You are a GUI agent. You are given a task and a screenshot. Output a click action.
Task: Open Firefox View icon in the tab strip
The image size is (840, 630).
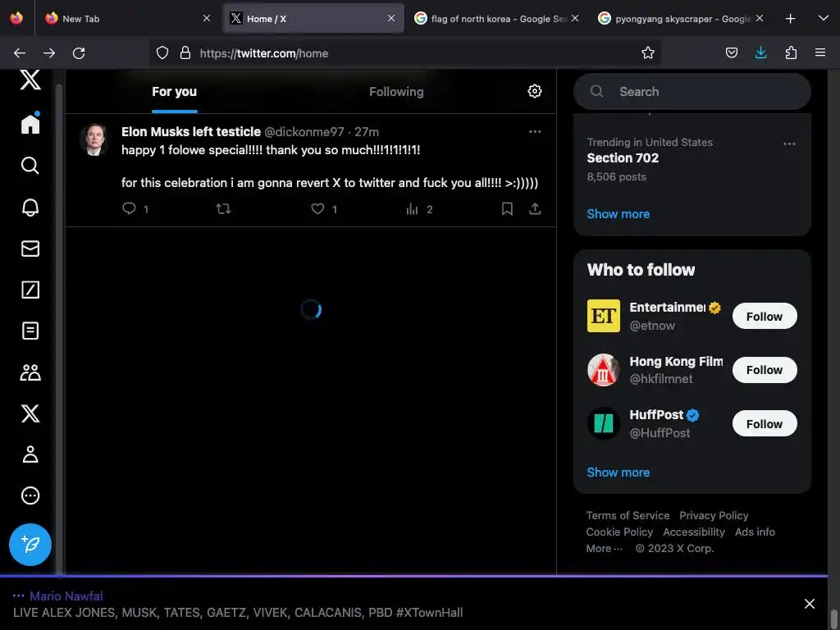[16, 18]
